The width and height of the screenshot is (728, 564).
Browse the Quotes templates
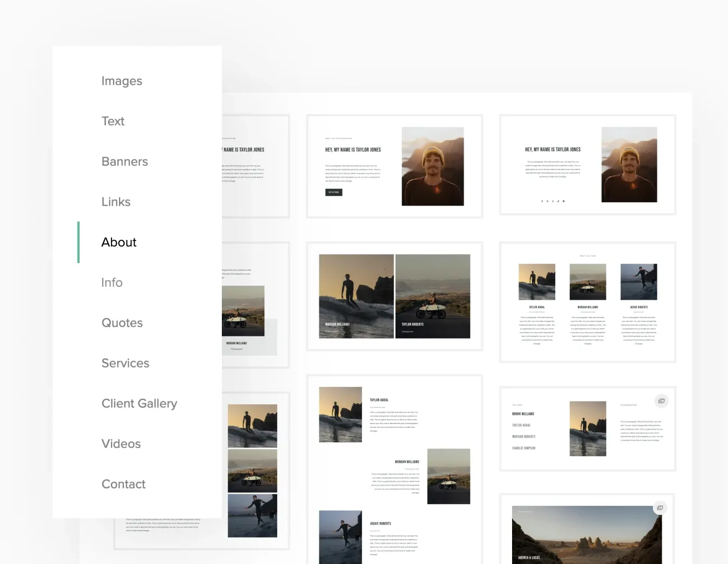[122, 323]
